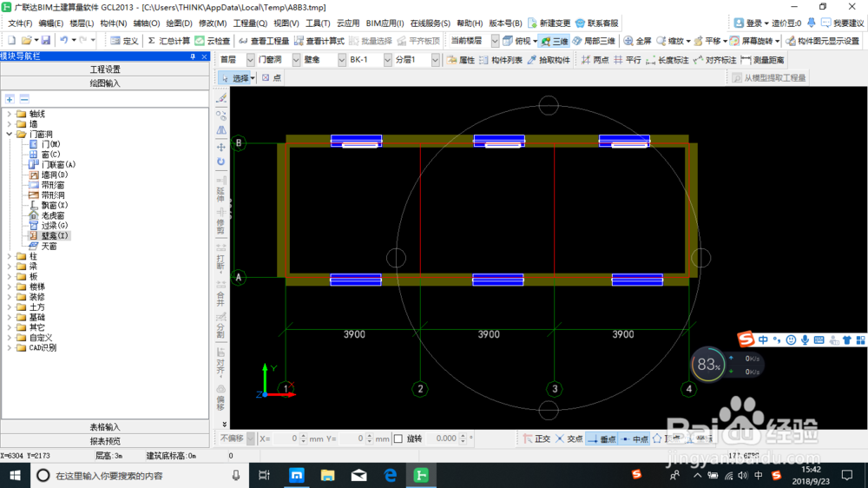Click 联系客服 contact support
This screenshot has width=868, height=488.
tap(597, 23)
